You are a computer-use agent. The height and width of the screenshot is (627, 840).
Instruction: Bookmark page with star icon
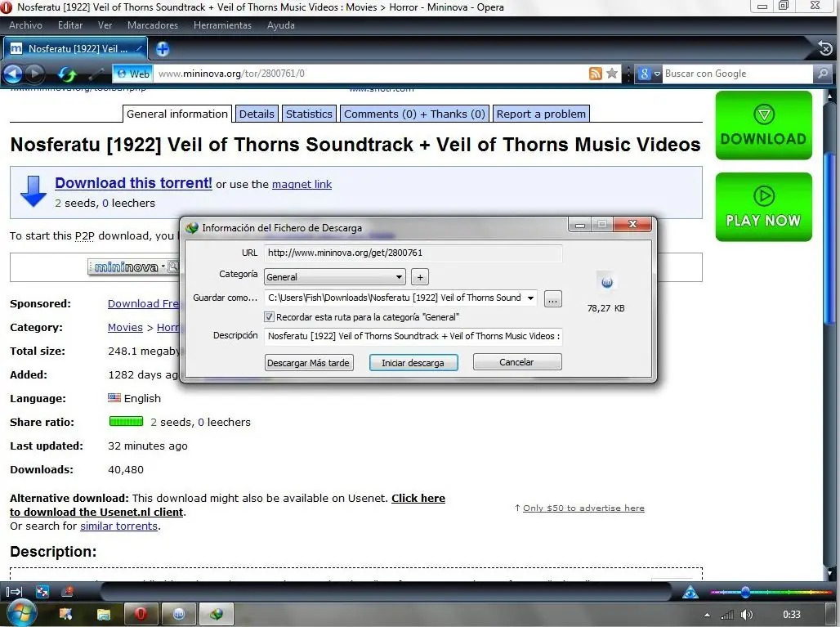(x=612, y=74)
